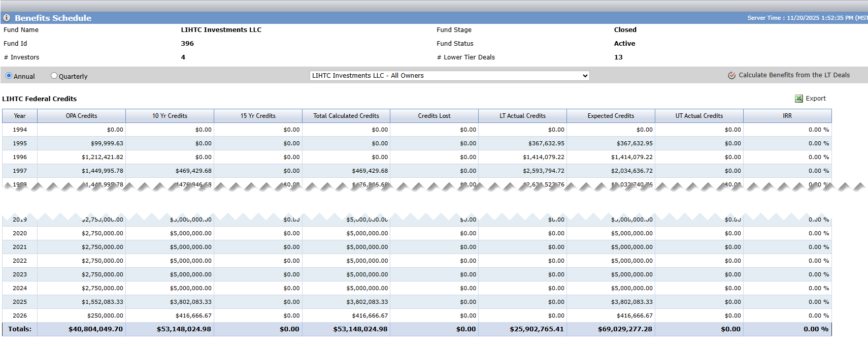This screenshot has width=868, height=345.
Task: Click the IRR column header
Action: (x=787, y=116)
